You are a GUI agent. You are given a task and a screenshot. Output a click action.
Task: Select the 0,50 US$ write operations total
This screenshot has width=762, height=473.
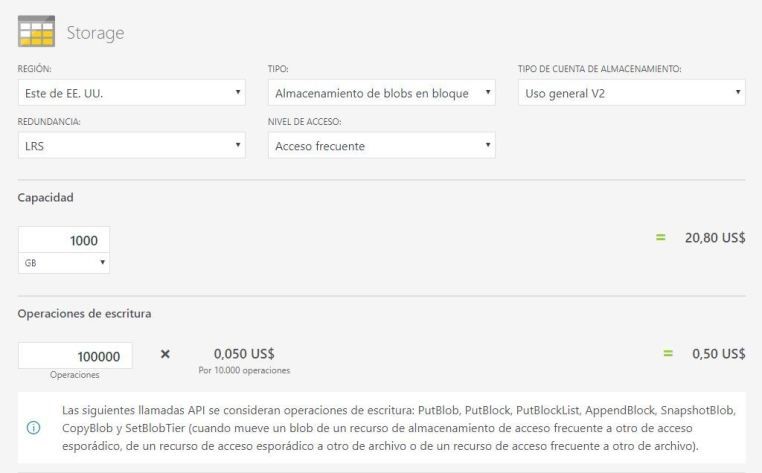pyautogui.click(x=719, y=354)
